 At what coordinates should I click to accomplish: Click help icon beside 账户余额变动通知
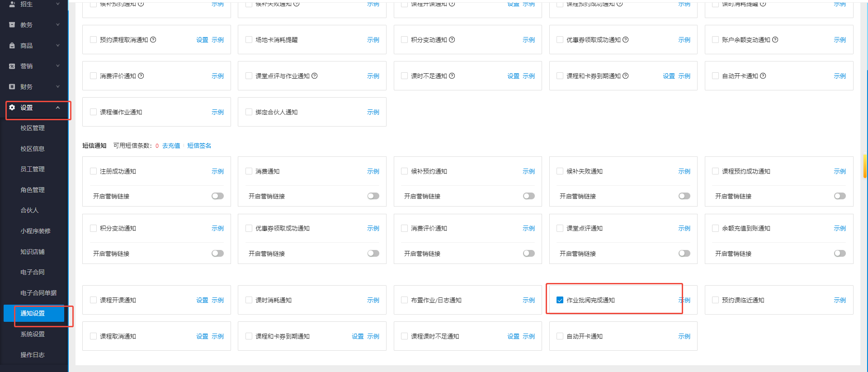coord(775,40)
